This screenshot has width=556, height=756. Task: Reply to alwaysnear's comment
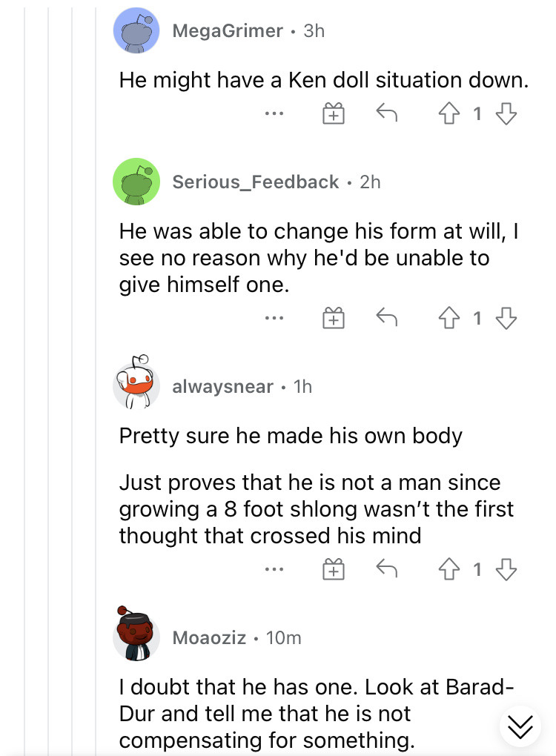coord(387,569)
